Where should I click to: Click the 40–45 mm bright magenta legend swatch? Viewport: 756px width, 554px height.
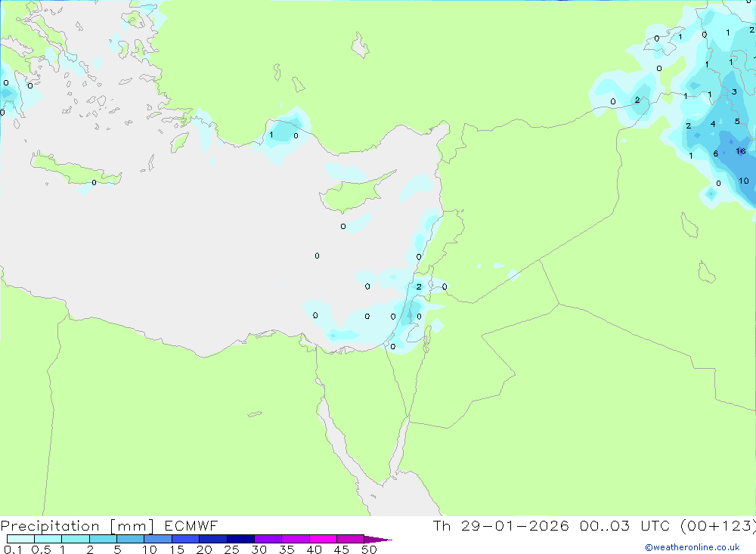pyautogui.click(x=323, y=539)
